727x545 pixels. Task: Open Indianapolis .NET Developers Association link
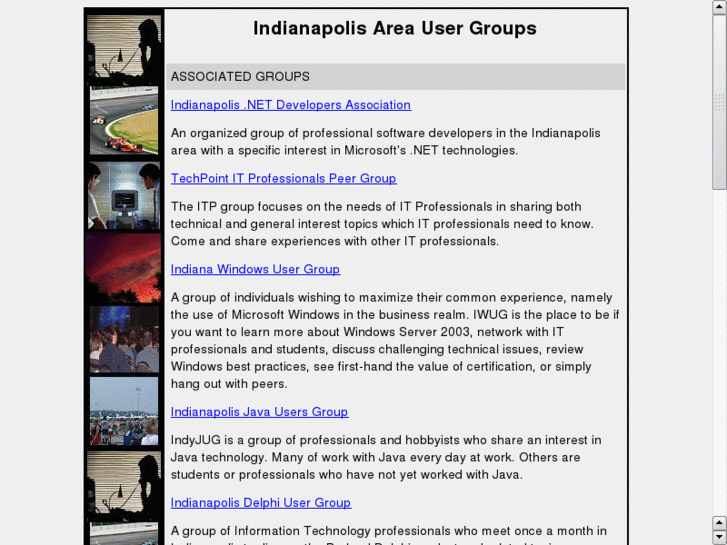(291, 105)
